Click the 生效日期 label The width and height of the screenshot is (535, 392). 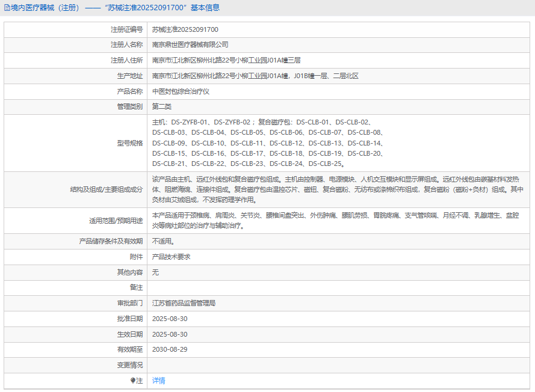129,334
